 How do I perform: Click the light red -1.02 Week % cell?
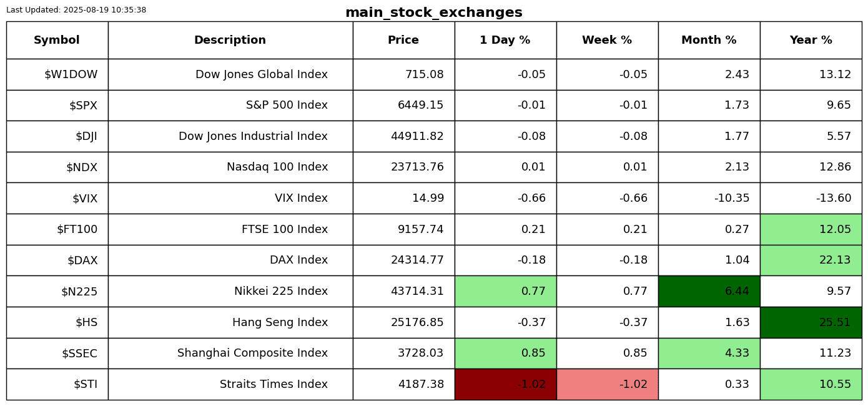(607, 385)
